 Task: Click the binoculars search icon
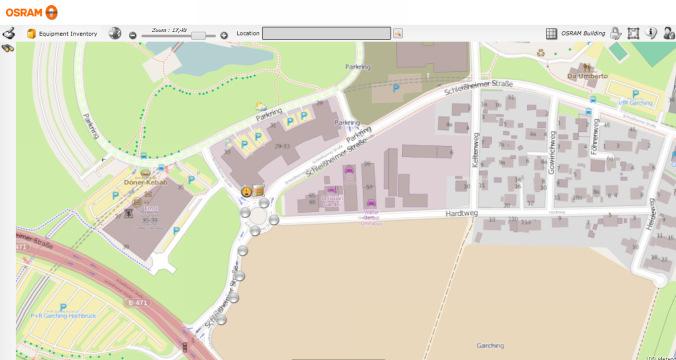click(x=8, y=48)
